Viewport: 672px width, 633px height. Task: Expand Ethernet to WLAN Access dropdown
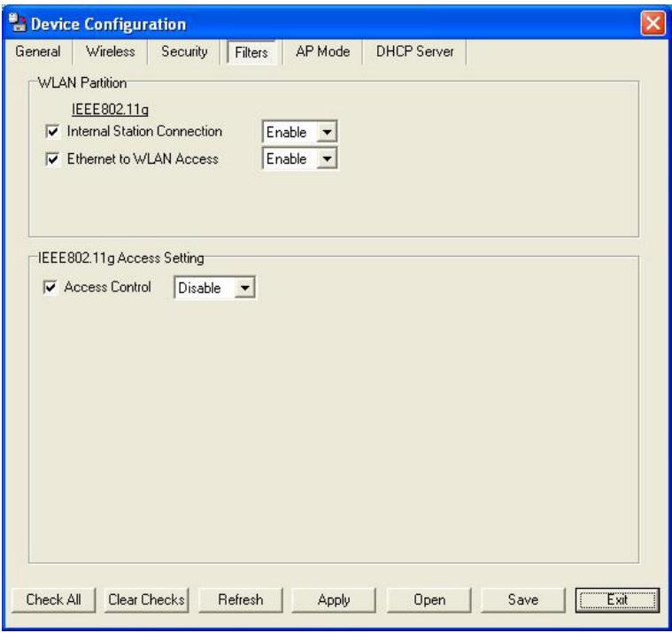327,159
